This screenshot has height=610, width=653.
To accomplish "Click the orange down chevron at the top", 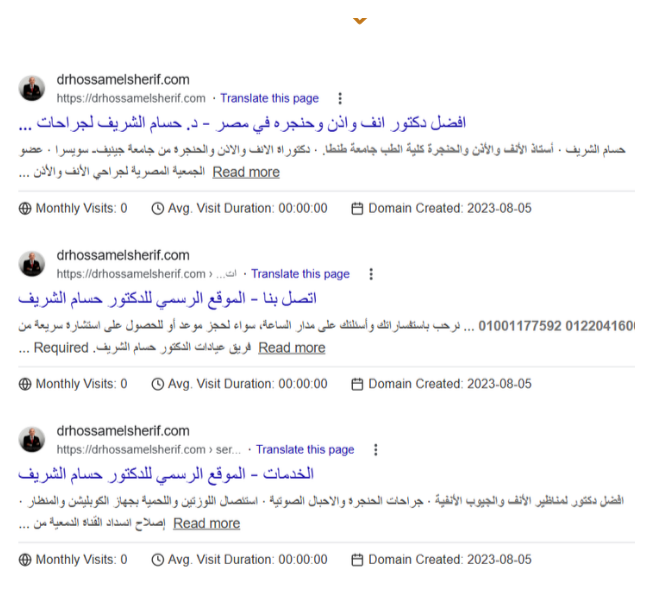I will [359, 21].
